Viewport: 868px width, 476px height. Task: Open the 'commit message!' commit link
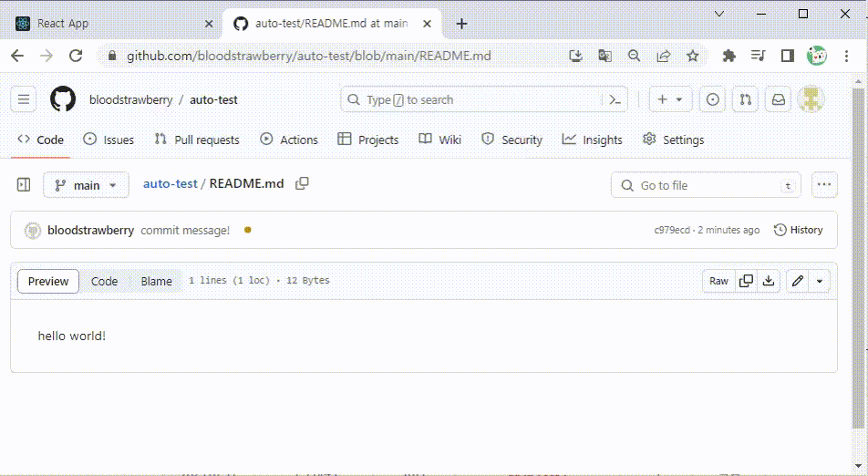point(185,231)
